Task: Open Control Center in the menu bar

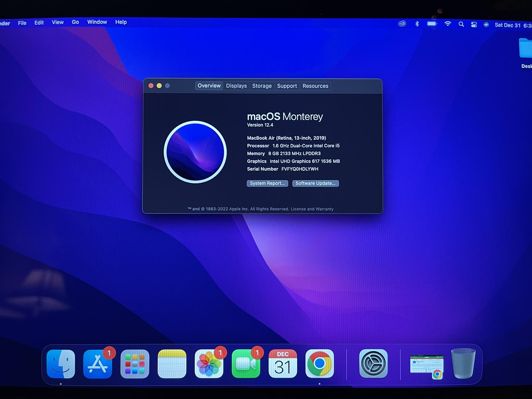Action: [x=474, y=24]
